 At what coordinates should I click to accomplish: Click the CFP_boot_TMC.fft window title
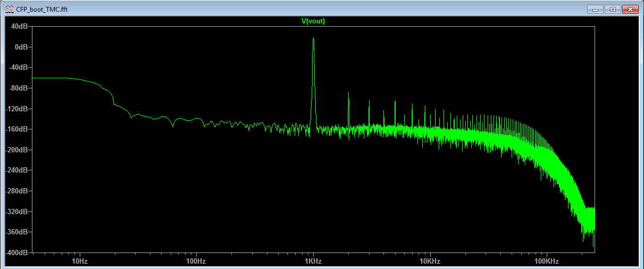41,10
